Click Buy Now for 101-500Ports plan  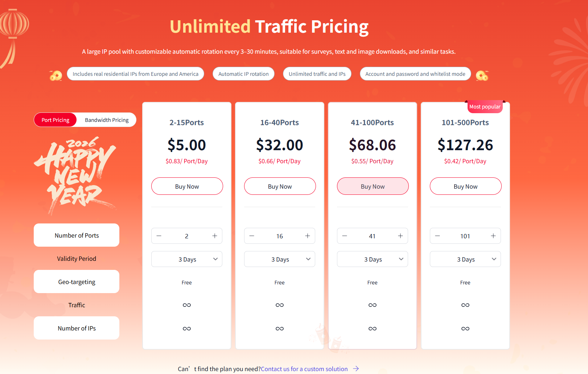click(466, 186)
